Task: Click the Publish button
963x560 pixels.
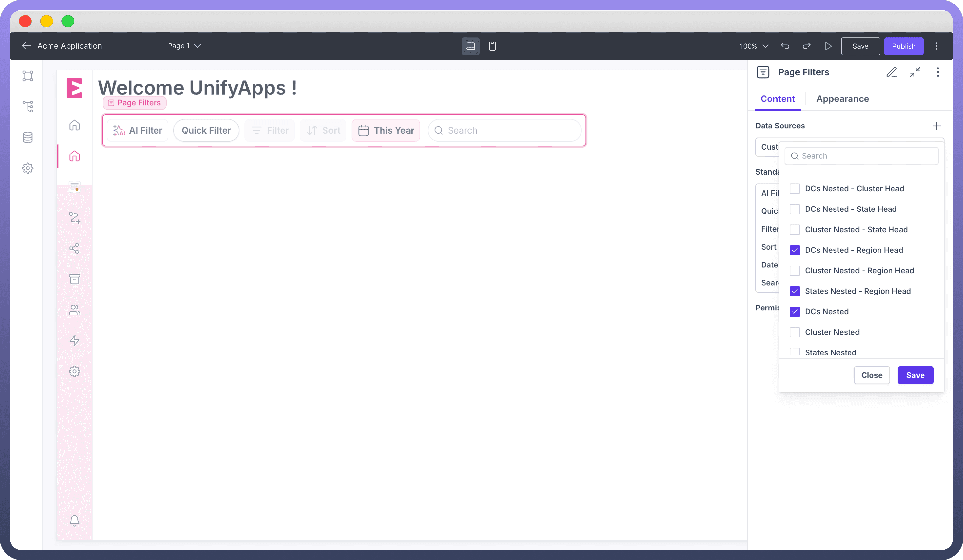Action: [x=903, y=46]
